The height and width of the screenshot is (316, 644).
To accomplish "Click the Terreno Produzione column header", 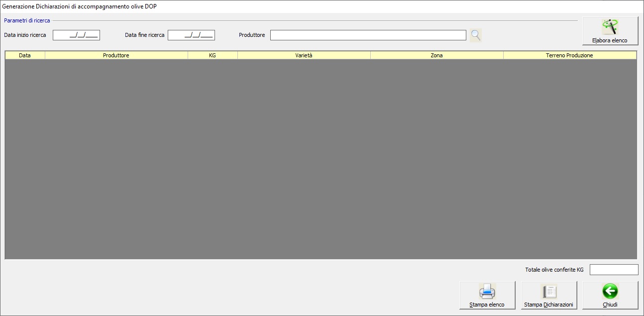I will (569, 55).
